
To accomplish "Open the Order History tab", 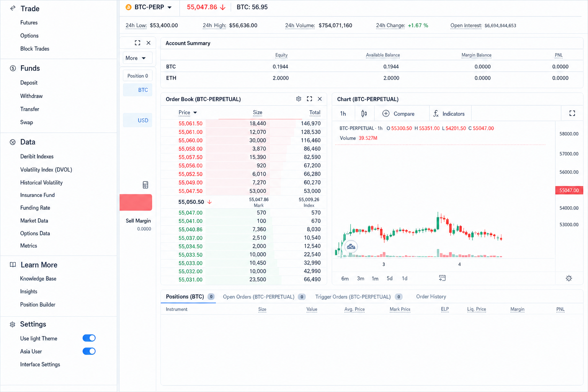I will click(x=431, y=297).
